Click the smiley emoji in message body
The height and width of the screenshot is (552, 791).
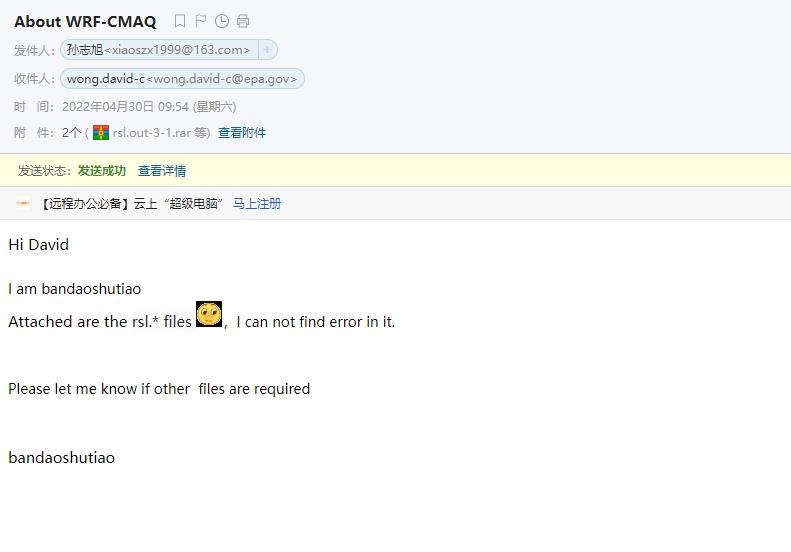coord(209,314)
